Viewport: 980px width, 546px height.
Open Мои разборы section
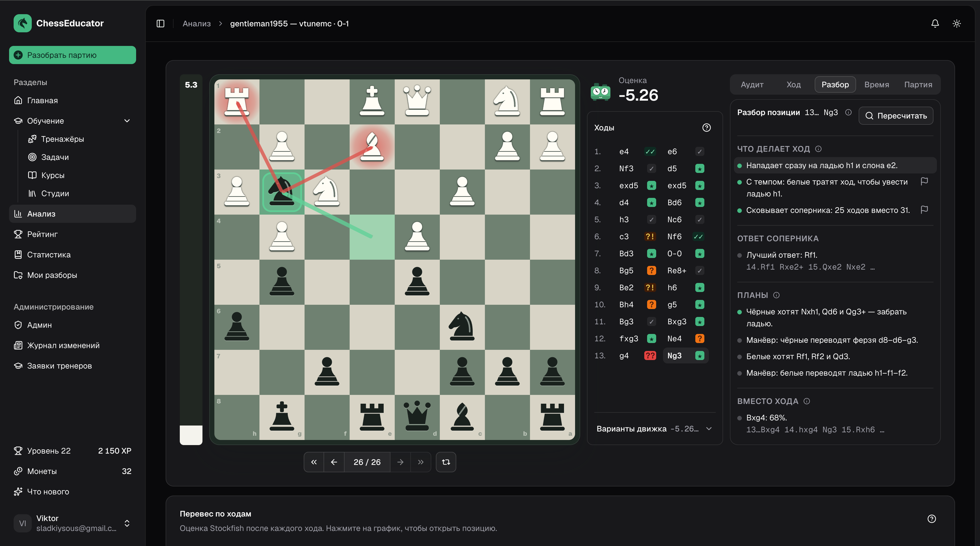(x=72, y=275)
